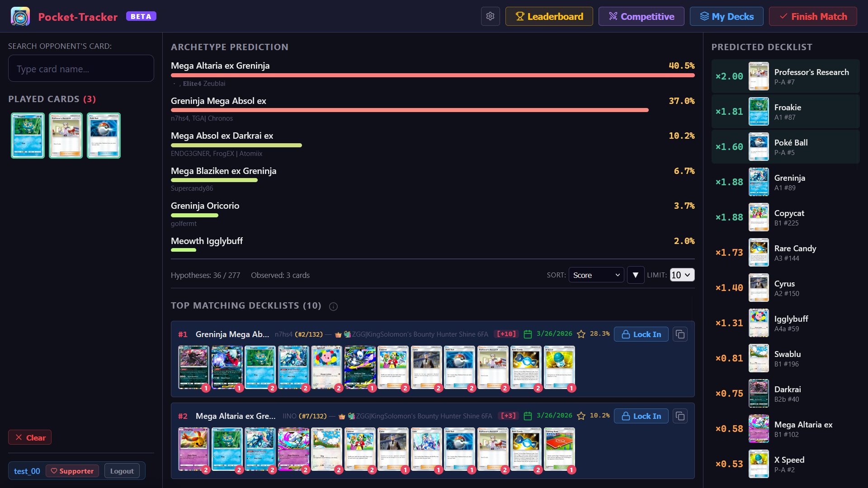
Task: Click the Pocket-Tracker logo icon
Action: (20, 16)
